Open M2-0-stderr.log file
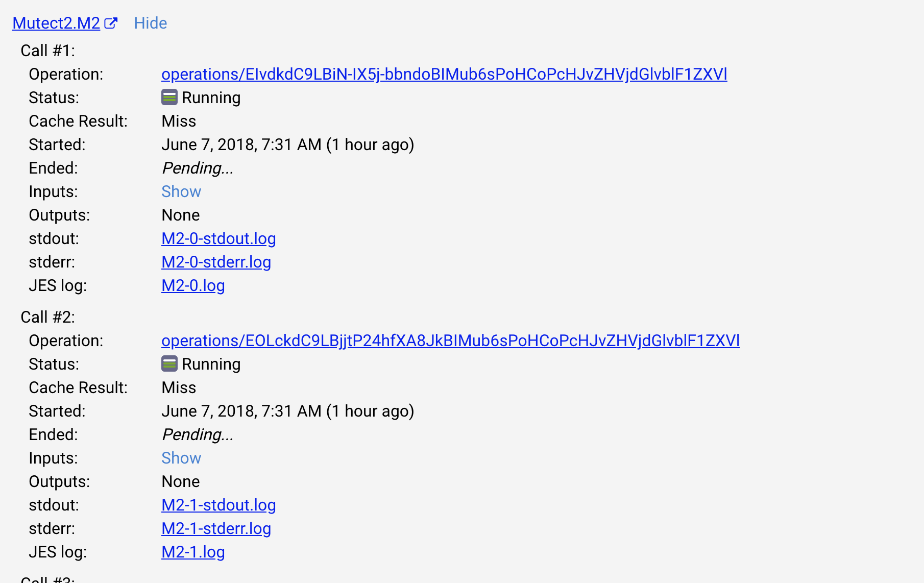924x583 pixels. tap(216, 262)
